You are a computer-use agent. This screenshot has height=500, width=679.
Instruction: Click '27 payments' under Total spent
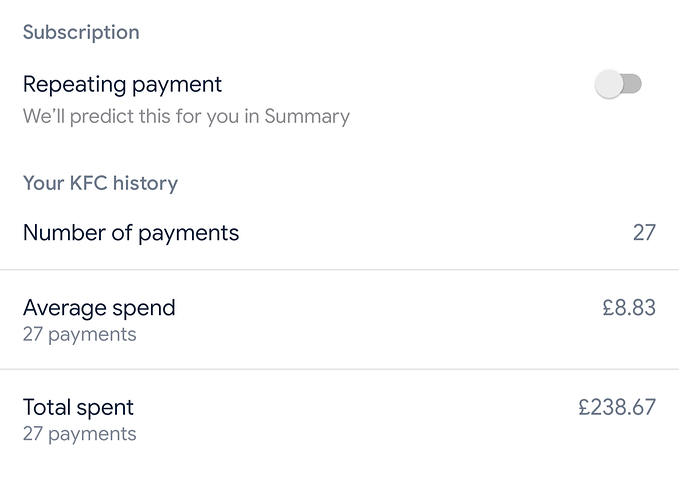79,434
